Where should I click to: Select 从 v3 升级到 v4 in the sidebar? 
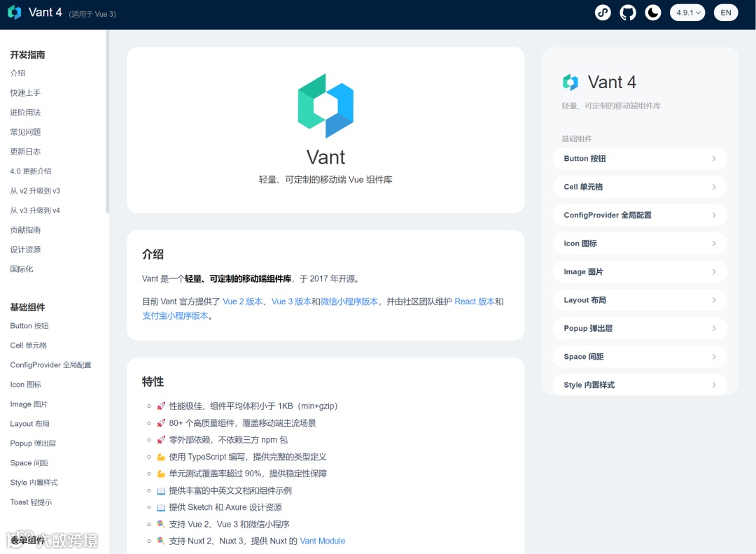(x=35, y=211)
